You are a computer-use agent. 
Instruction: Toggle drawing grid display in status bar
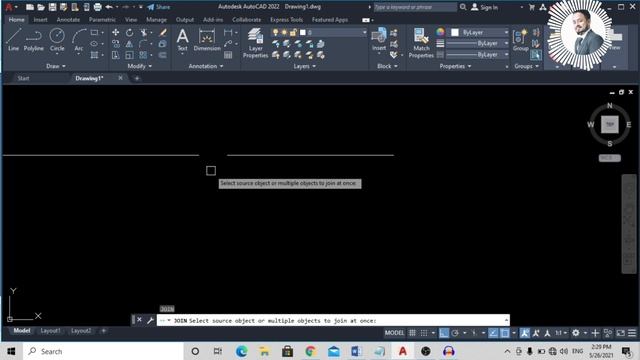coord(412,333)
